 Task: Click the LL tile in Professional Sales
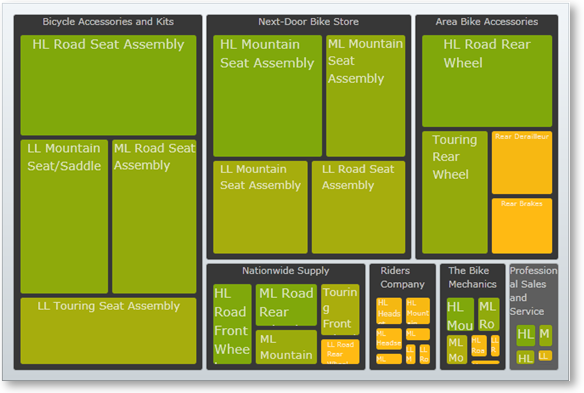545,355
